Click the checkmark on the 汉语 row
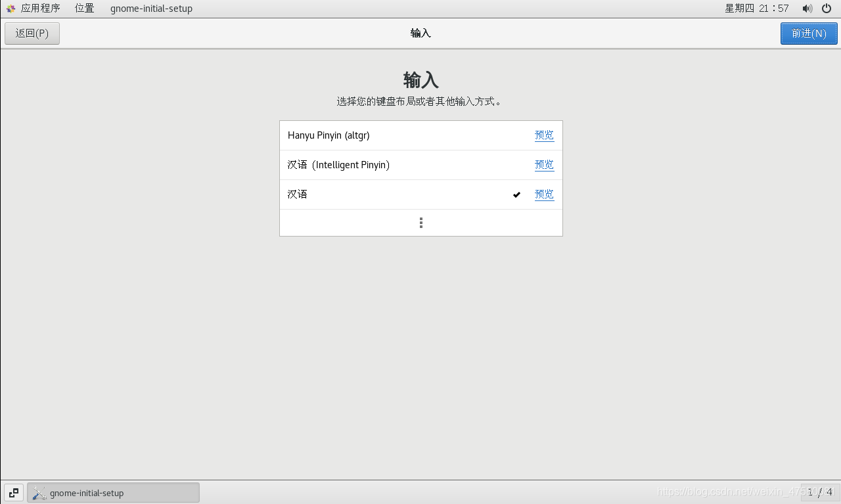The width and height of the screenshot is (841, 504). (517, 195)
